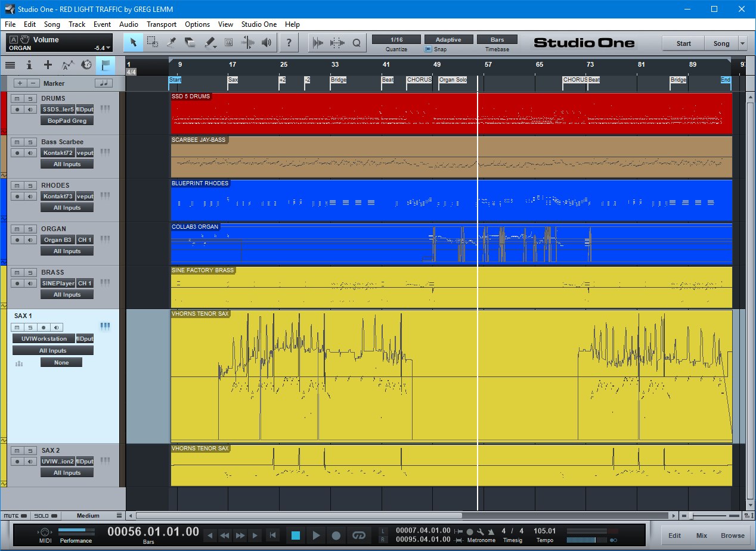
Task: Record-arm the RHODES track
Action: [17, 196]
